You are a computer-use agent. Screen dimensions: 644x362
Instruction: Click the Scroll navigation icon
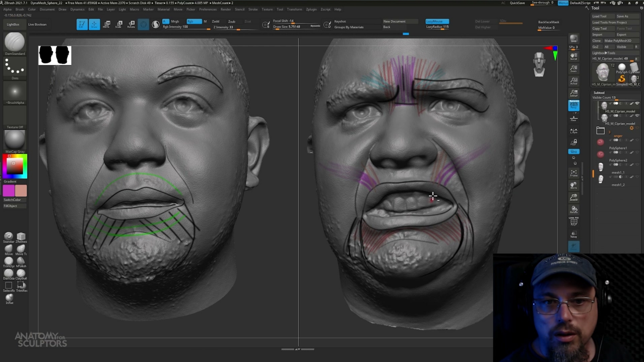coord(574,56)
